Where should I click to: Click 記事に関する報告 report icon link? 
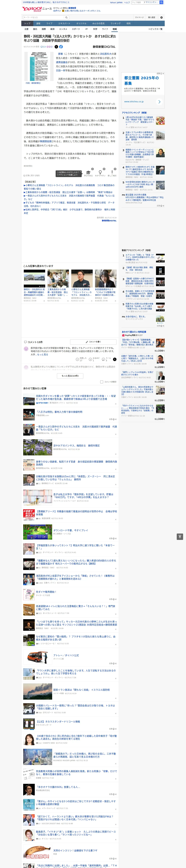coord(32,176)
